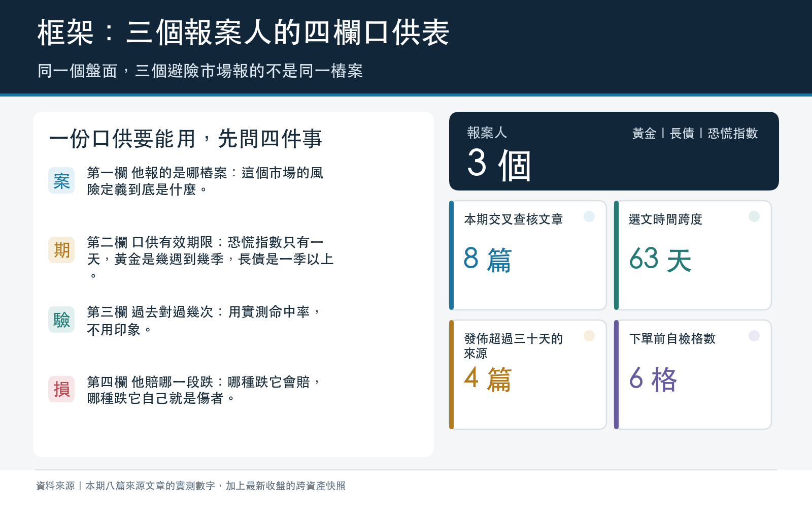Image resolution: width=812 pixels, height=508 pixels.
Task: Click the 報案人 label
Action: point(487,133)
